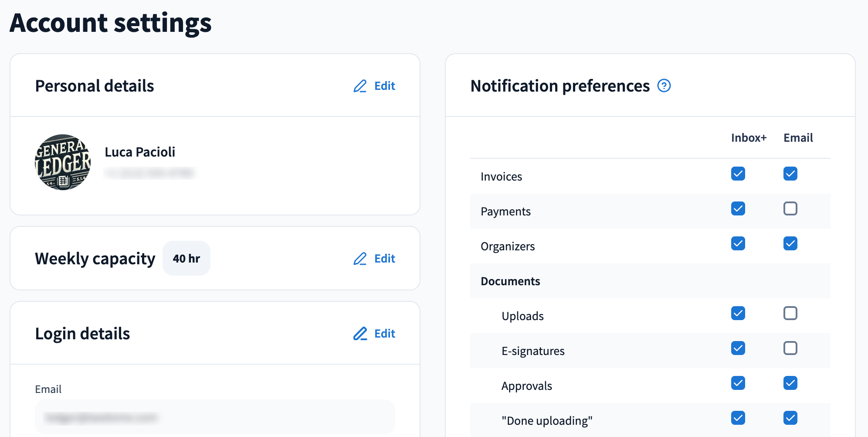Enable Email notifications for Payments
This screenshot has height=437, width=868.
point(790,208)
